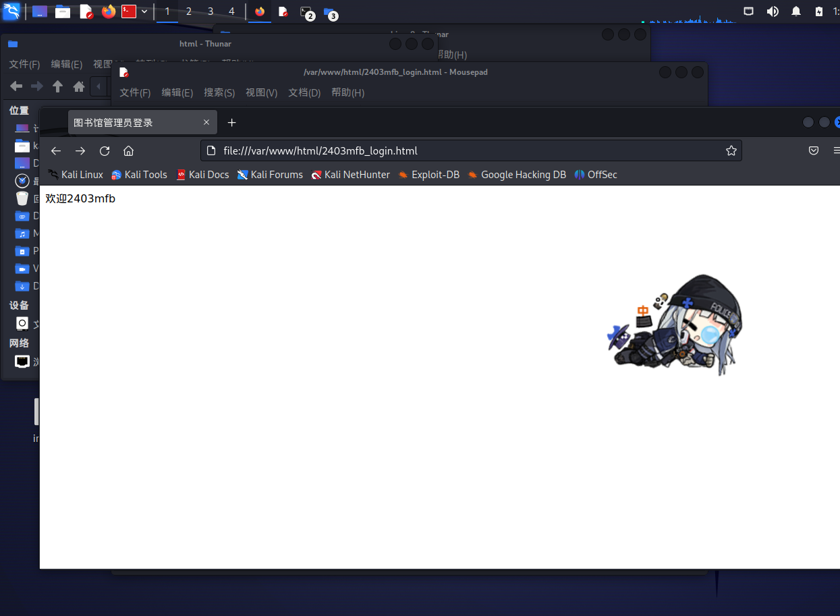This screenshot has width=840, height=616.
Task: Go to parent folder in Thunar
Action: (x=58, y=86)
